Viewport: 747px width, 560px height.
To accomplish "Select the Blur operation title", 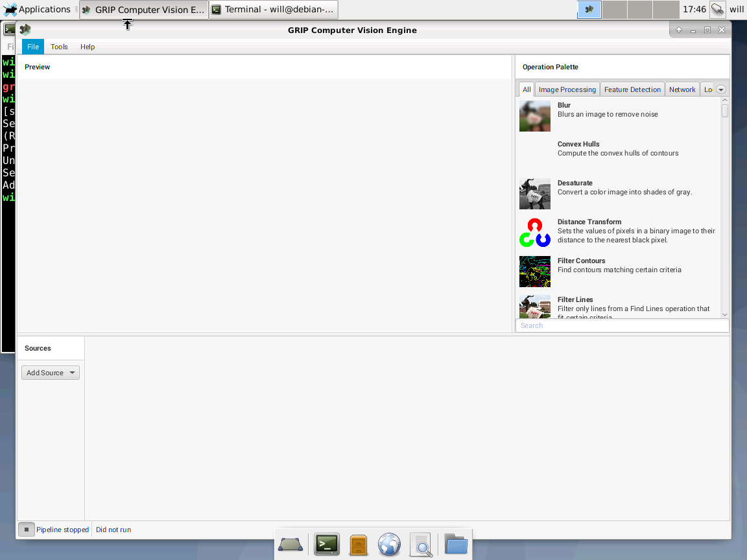I will tap(564, 105).
